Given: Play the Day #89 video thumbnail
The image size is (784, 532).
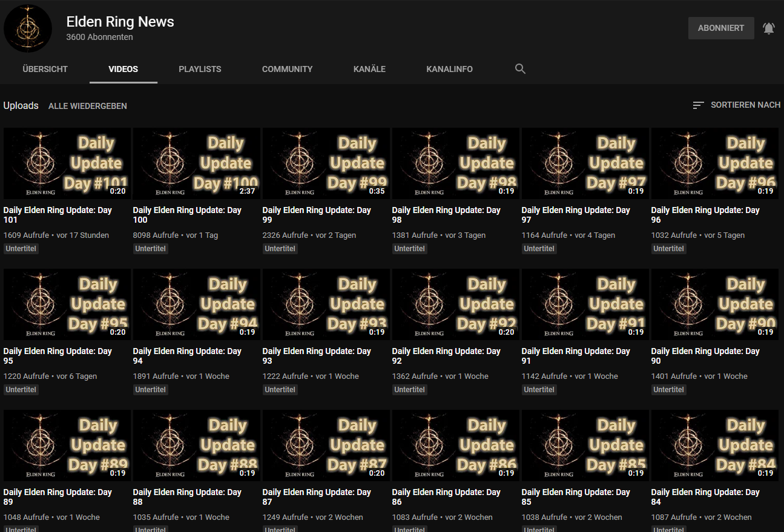Looking at the screenshot, I should point(67,445).
